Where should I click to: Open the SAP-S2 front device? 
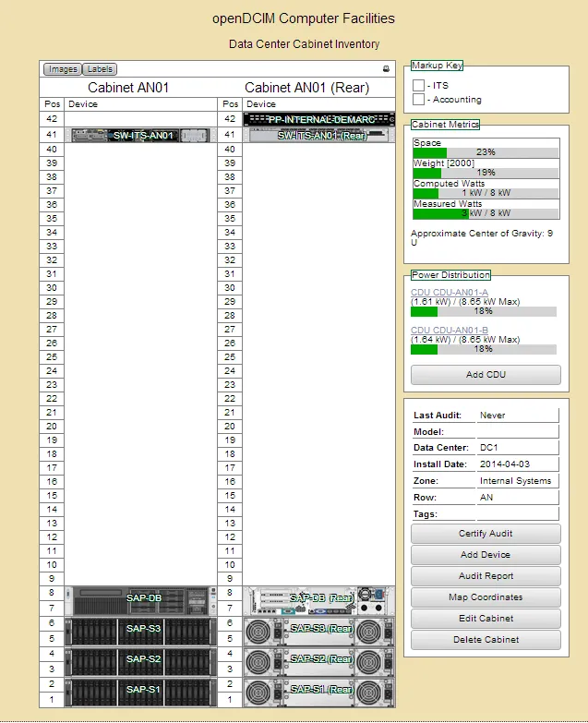142,661
